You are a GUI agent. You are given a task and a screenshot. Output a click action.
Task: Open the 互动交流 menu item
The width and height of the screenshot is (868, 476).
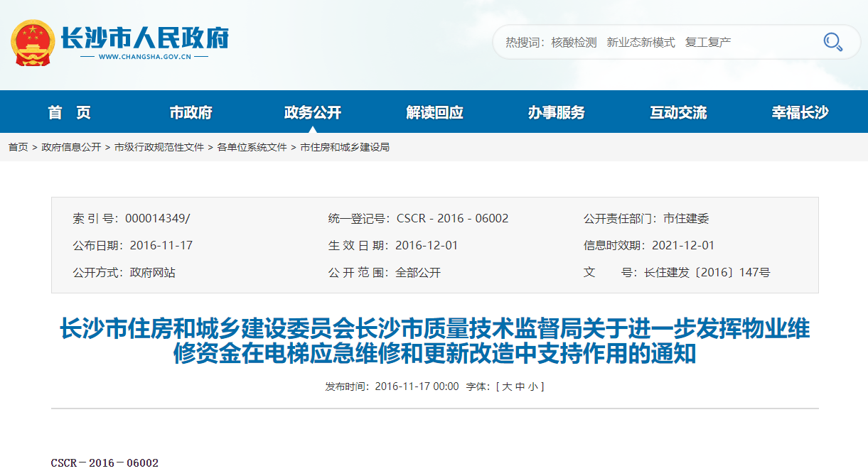click(678, 112)
